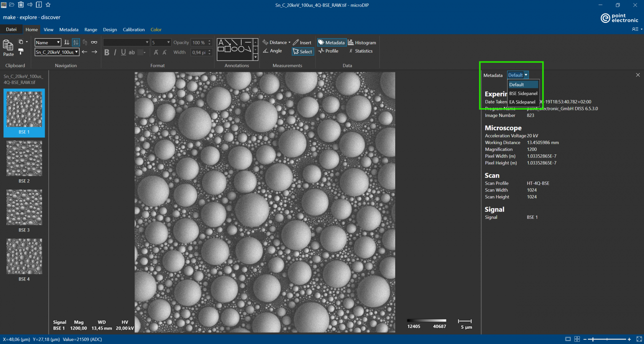Click the Width 0,94 pi input field

(x=202, y=52)
